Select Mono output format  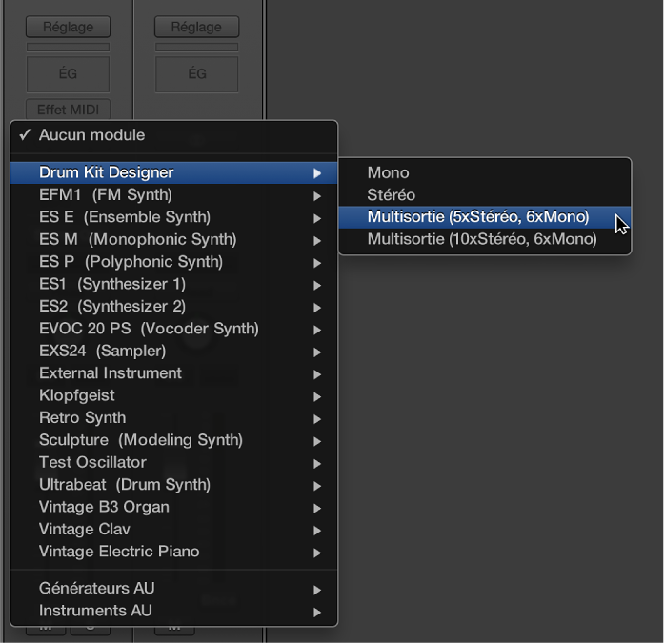tap(485, 173)
